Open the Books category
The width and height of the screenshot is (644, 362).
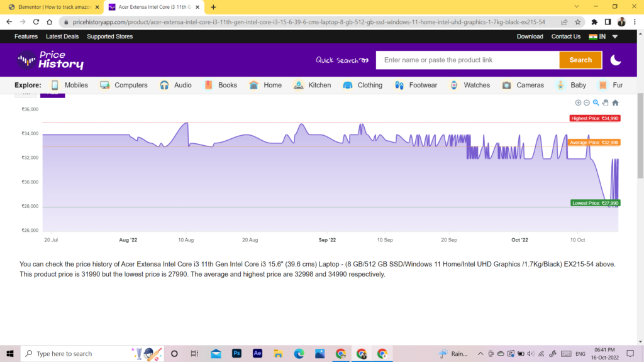pos(221,85)
